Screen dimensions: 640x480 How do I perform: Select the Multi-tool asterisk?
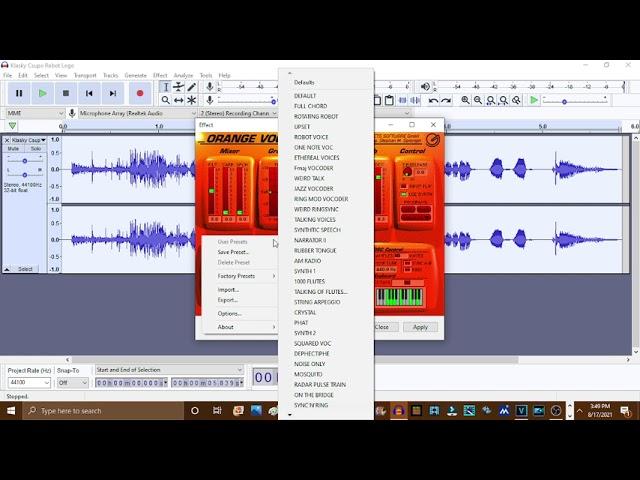pos(191,100)
